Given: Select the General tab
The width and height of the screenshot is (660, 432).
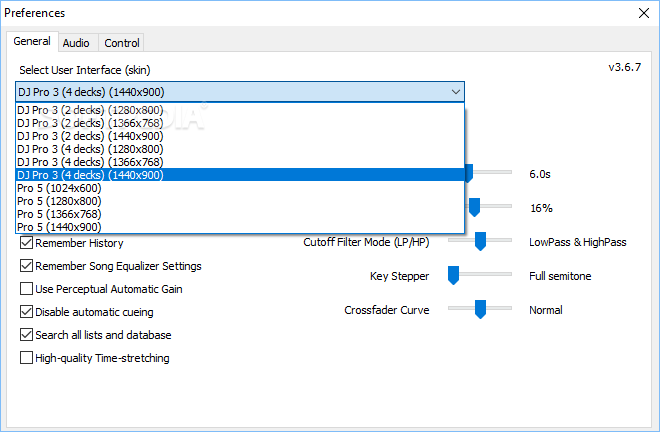Looking at the screenshot, I should (32, 41).
